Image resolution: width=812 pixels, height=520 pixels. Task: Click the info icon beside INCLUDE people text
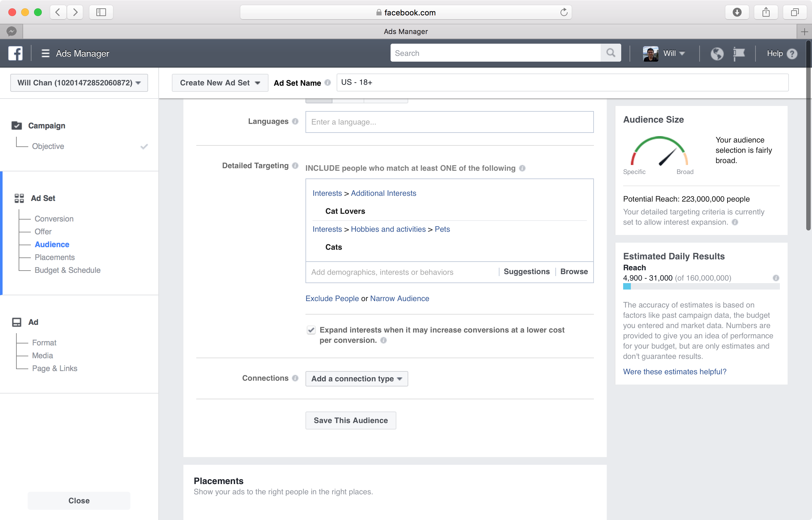coord(522,168)
